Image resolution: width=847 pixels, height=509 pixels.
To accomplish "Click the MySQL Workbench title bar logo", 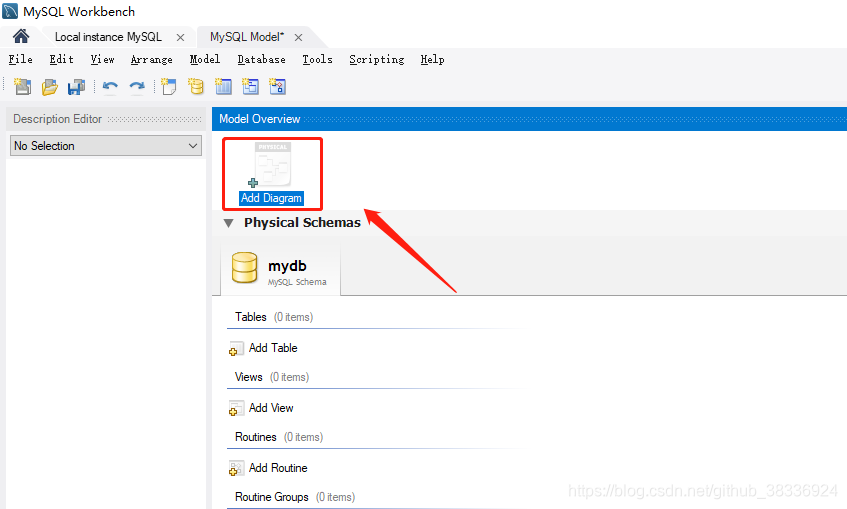I will tap(10, 11).
